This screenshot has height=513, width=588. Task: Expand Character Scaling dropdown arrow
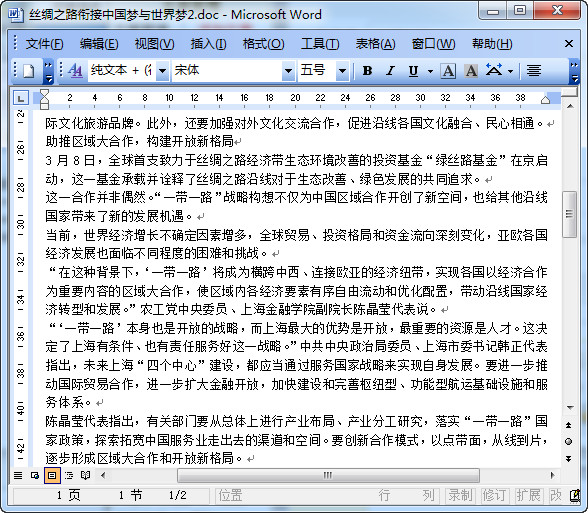(x=510, y=71)
